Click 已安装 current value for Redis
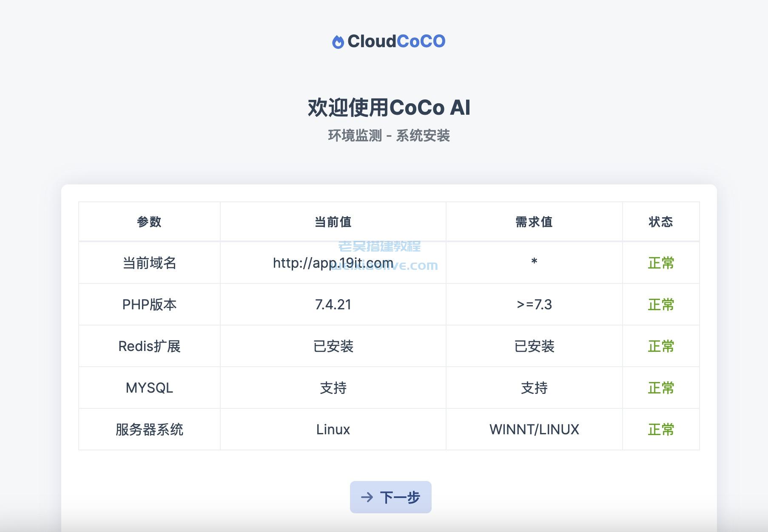The image size is (768, 532). click(x=333, y=346)
